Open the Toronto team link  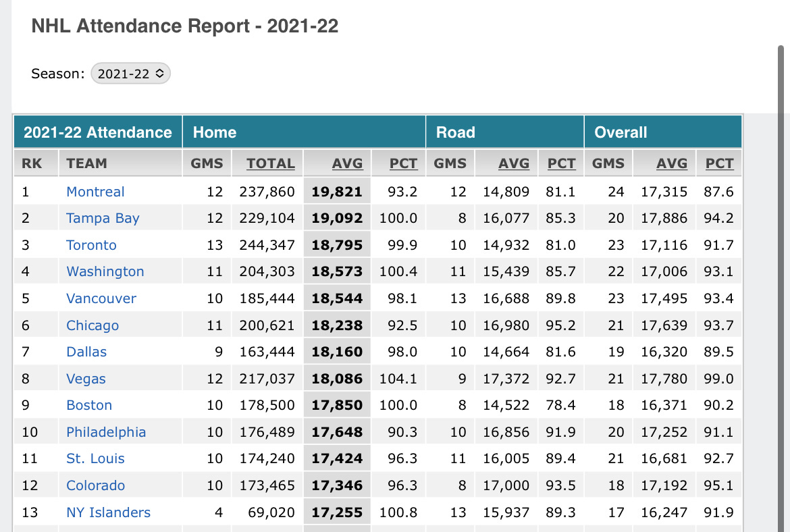pyautogui.click(x=91, y=245)
